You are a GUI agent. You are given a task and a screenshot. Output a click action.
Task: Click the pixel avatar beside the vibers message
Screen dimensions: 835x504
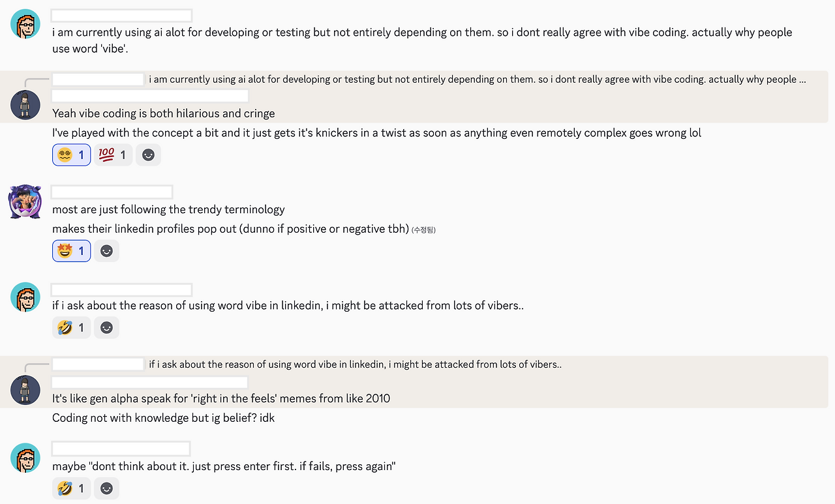[25, 297]
